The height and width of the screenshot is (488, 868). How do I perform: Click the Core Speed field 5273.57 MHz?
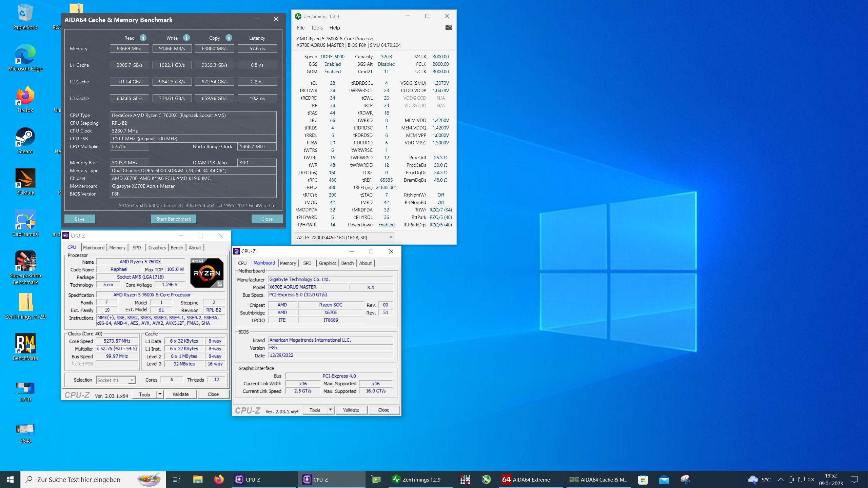pyautogui.click(x=117, y=341)
